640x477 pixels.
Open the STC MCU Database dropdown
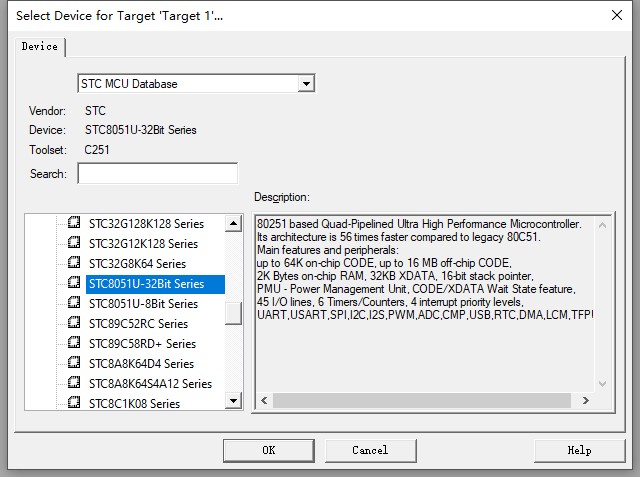coord(196,84)
